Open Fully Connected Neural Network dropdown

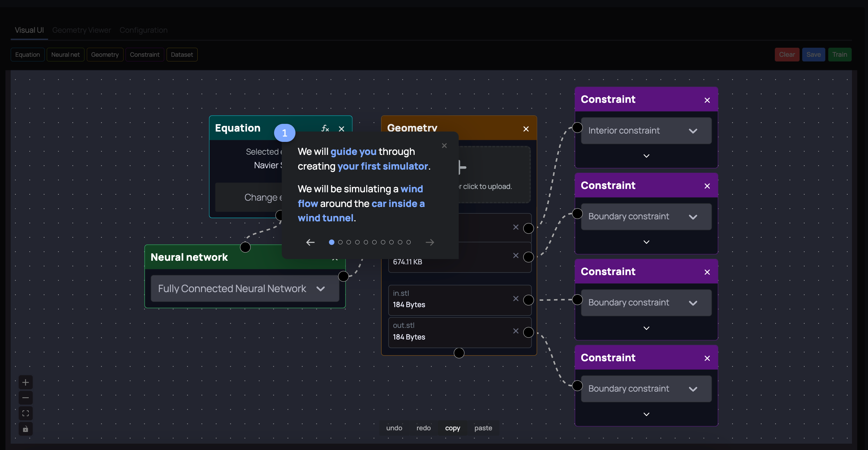[245, 289]
